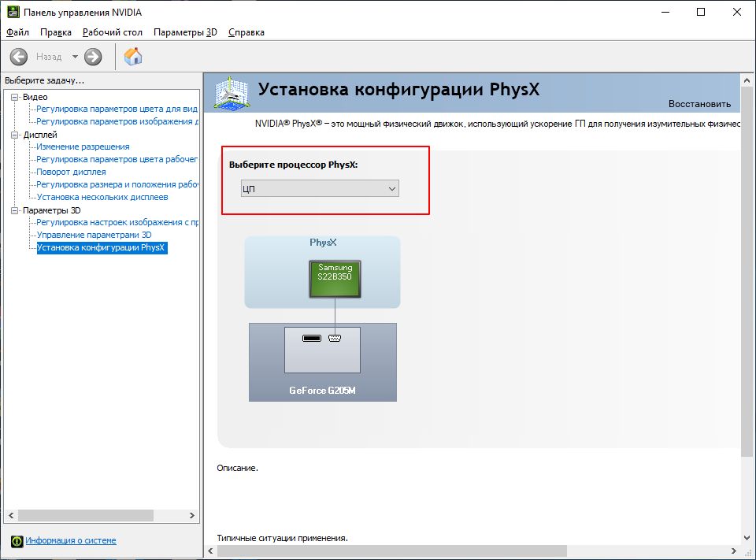Select Установка нескольких дисплеев item

[102, 197]
